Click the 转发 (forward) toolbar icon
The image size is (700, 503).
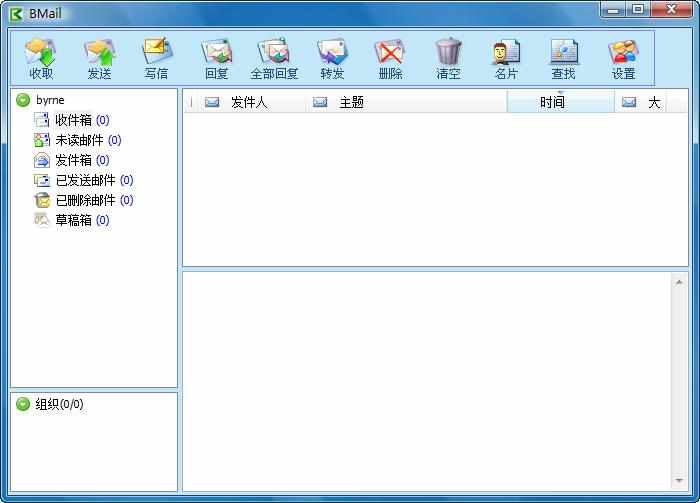tap(332, 58)
